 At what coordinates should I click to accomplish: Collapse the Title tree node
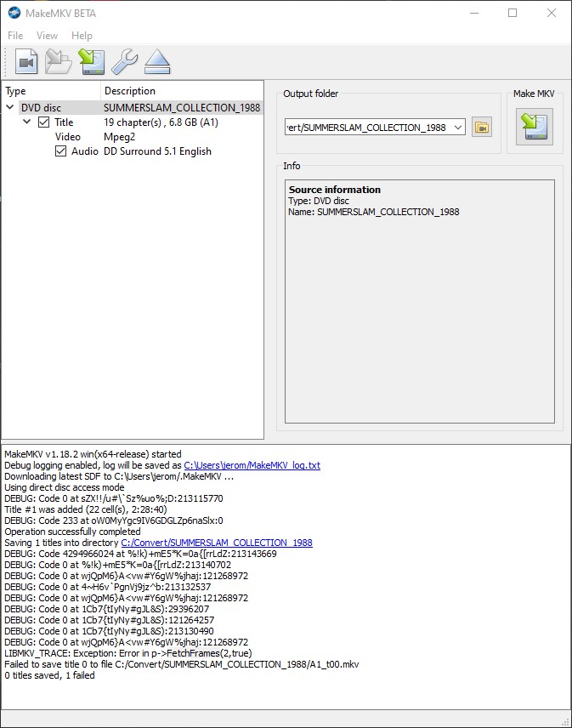pos(27,122)
